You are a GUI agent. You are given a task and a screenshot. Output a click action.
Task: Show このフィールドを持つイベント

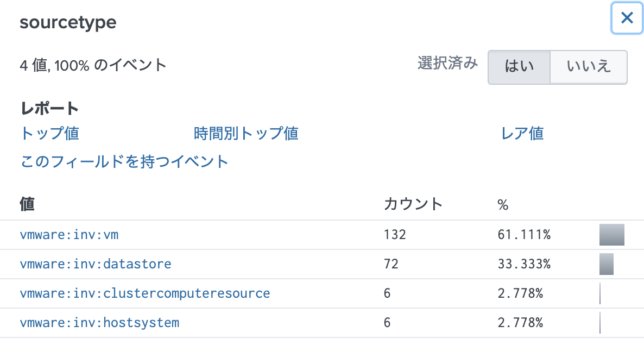point(124,161)
